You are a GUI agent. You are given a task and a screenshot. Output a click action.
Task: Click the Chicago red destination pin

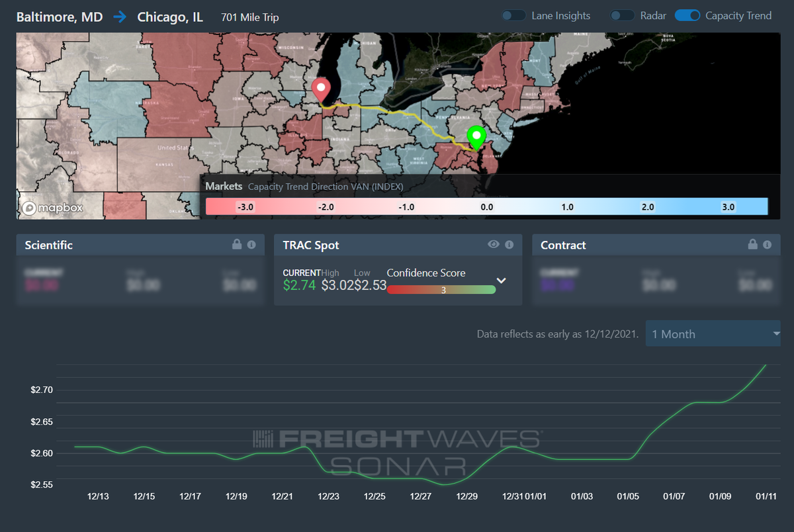click(x=321, y=91)
